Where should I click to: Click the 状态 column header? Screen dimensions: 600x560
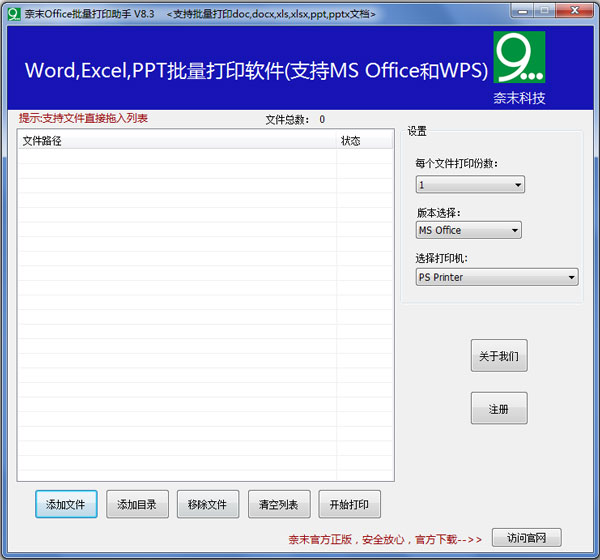pos(364,140)
